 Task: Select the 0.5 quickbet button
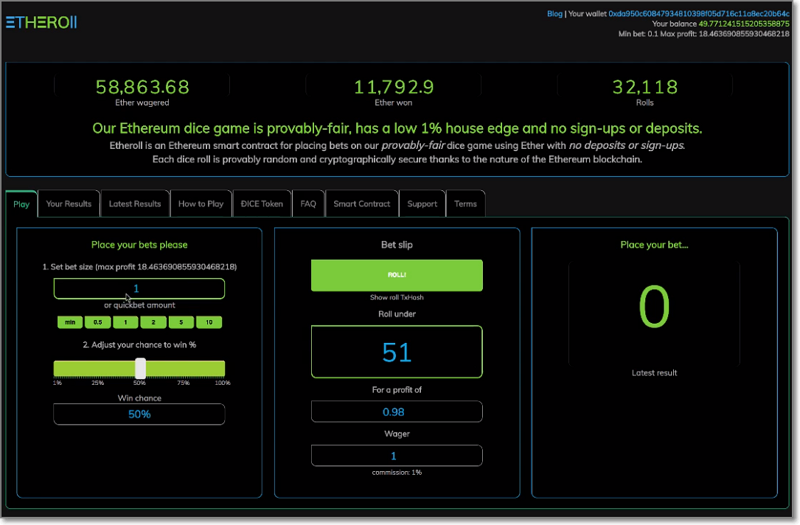pyautogui.click(x=98, y=322)
